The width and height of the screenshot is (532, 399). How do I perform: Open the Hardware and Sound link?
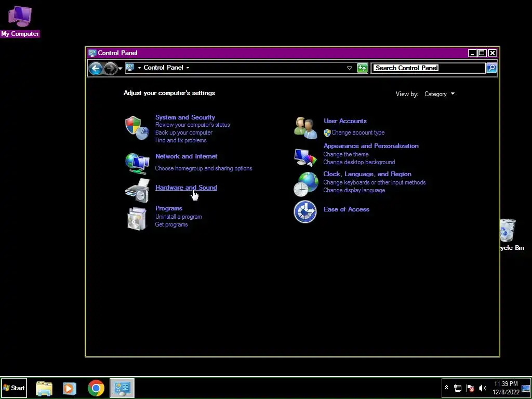click(186, 188)
